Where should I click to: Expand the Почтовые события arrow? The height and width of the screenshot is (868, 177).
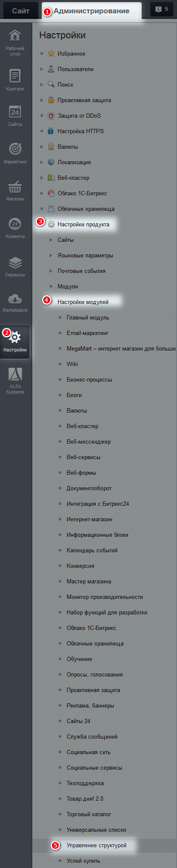pos(51,271)
